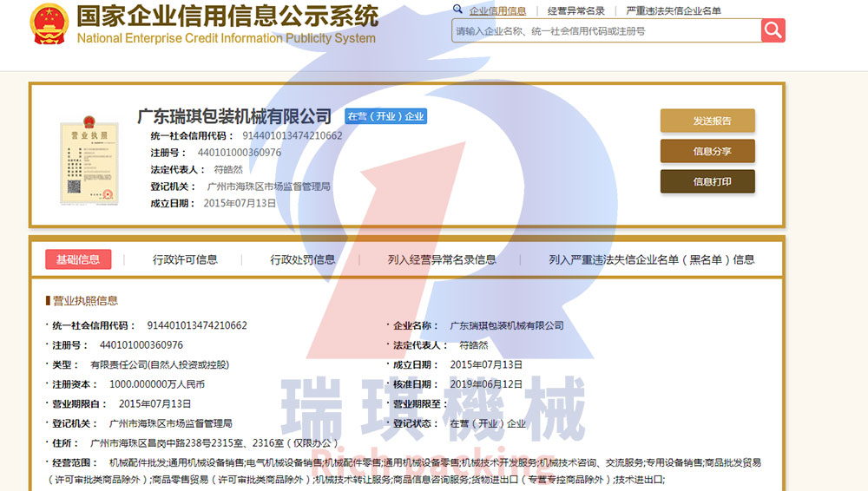Image resolution: width=868 pixels, height=491 pixels.
Task: Open the 企业信用信息 link
Action: pos(497,10)
